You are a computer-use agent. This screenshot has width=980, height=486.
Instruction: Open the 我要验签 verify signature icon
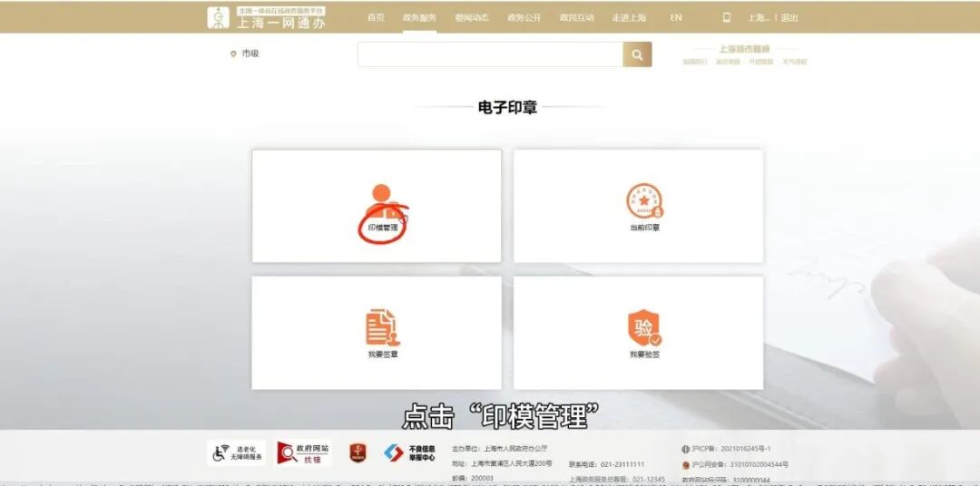[644, 328]
